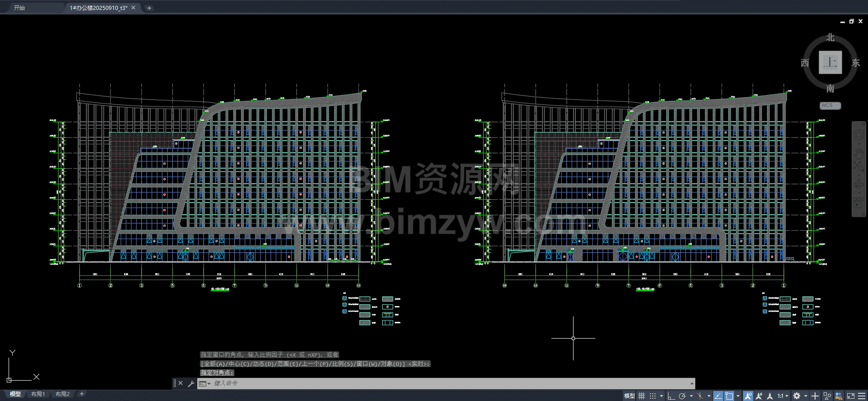
Task: Activate the Orbit navigation tool
Action: [x=859, y=184]
